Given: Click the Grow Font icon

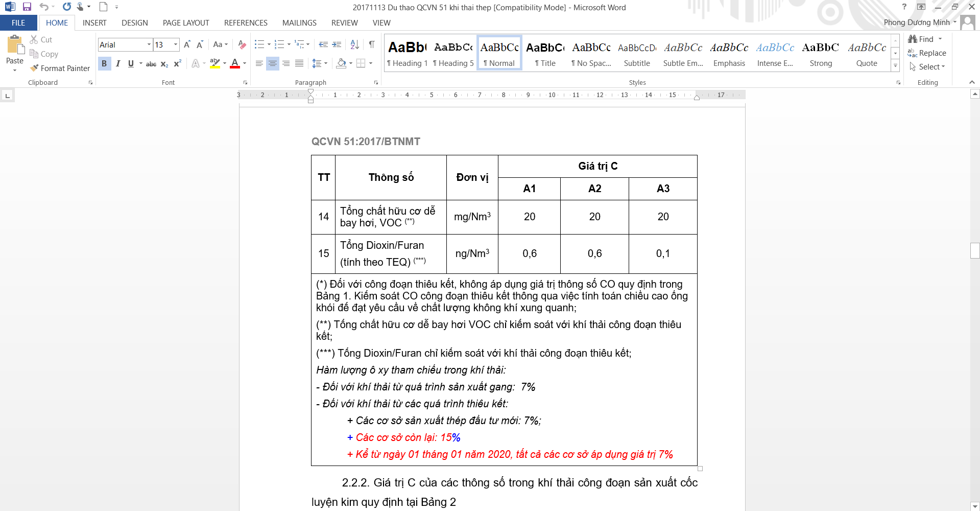Looking at the screenshot, I should point(187,44).
